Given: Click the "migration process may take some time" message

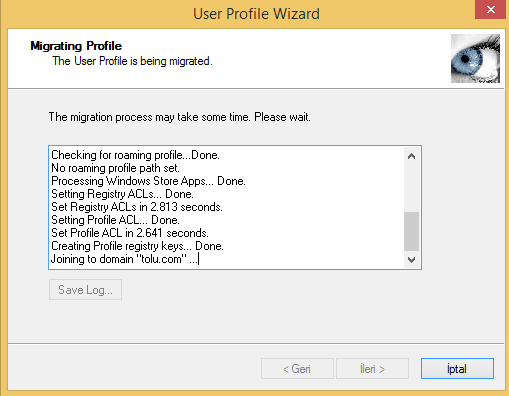Looking at the screenshot, I should coord(180,117).
